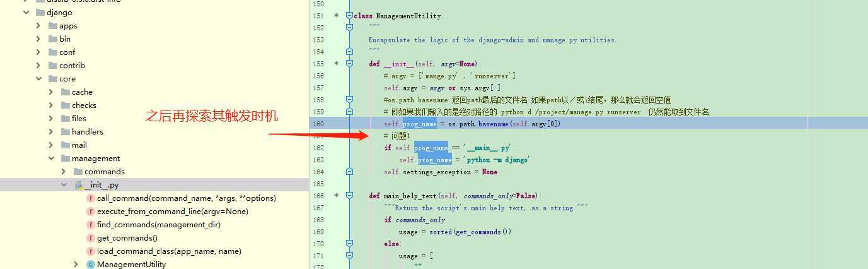This screenshot has height=269, width=868.
Task: Expand the apps folder chevron
Action: pyautogui.click(x=38, y=25)
